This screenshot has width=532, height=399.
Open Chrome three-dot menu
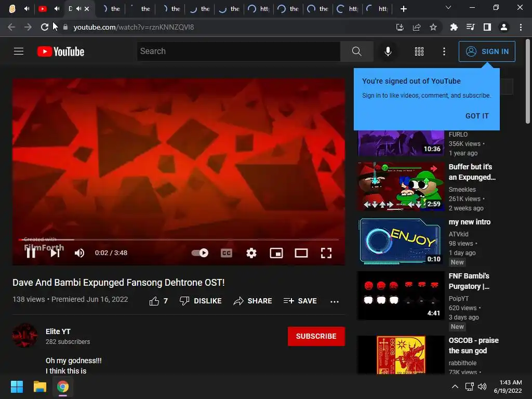click(521, 27)
